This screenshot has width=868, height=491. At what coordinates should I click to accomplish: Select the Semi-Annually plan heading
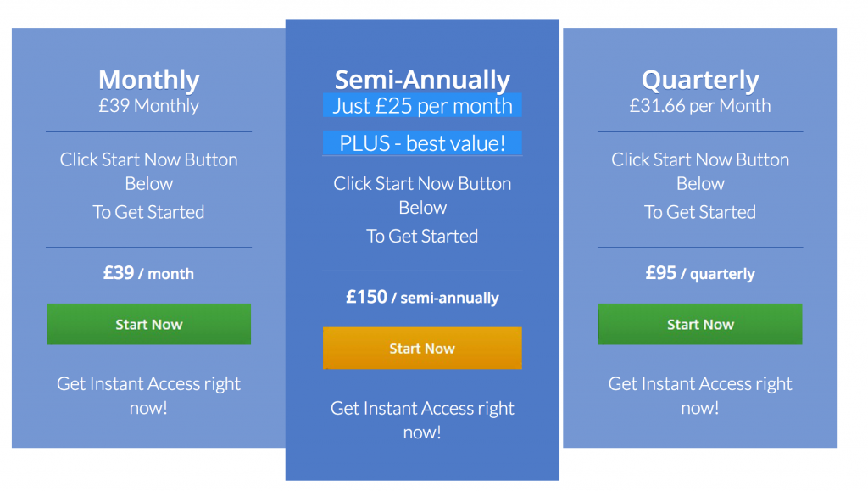tap(422, 80)
